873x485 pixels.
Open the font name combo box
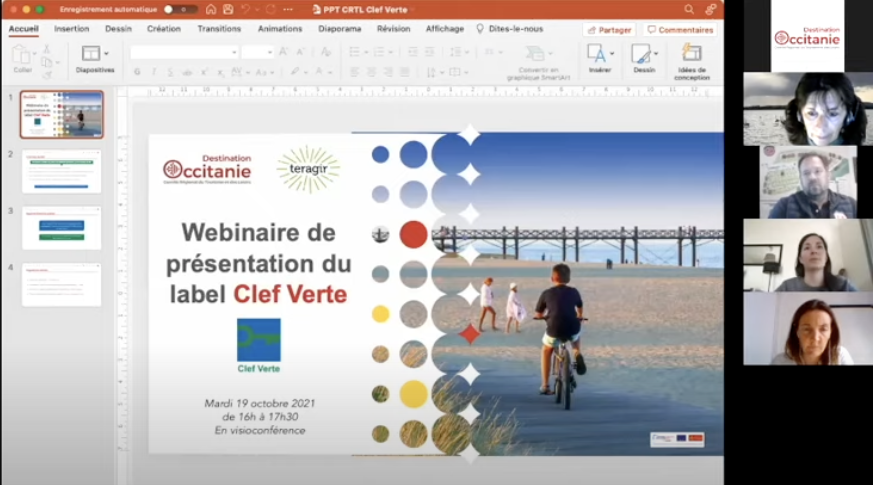click(x=184, y=52)
